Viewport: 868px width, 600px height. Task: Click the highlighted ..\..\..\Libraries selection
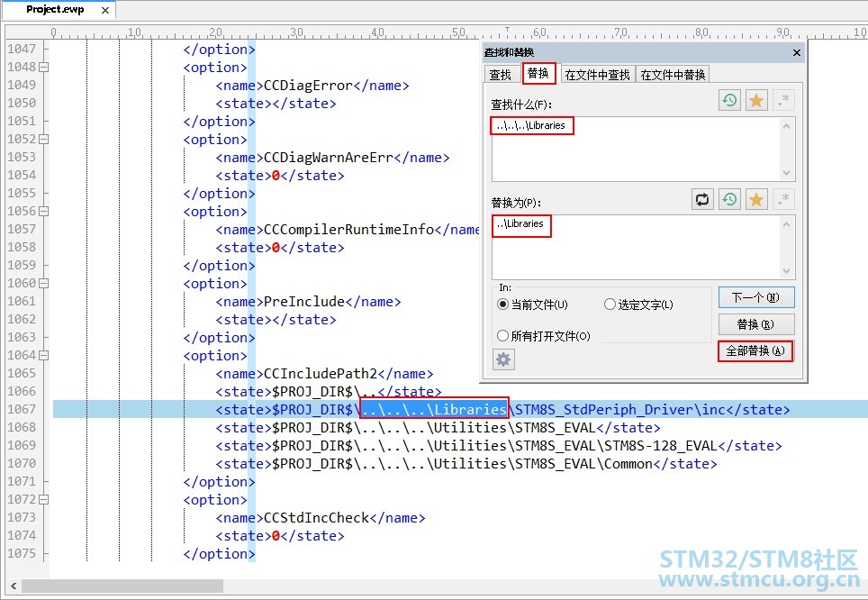[435, 409]
